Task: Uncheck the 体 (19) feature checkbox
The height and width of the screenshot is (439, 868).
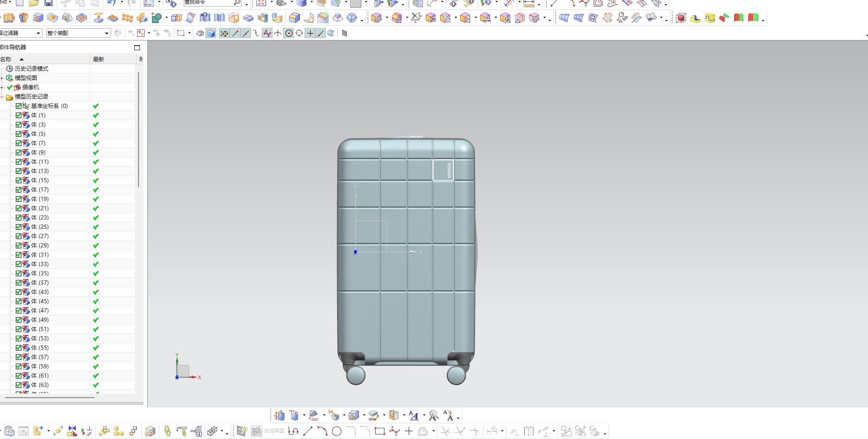Action: click(19, 199)
